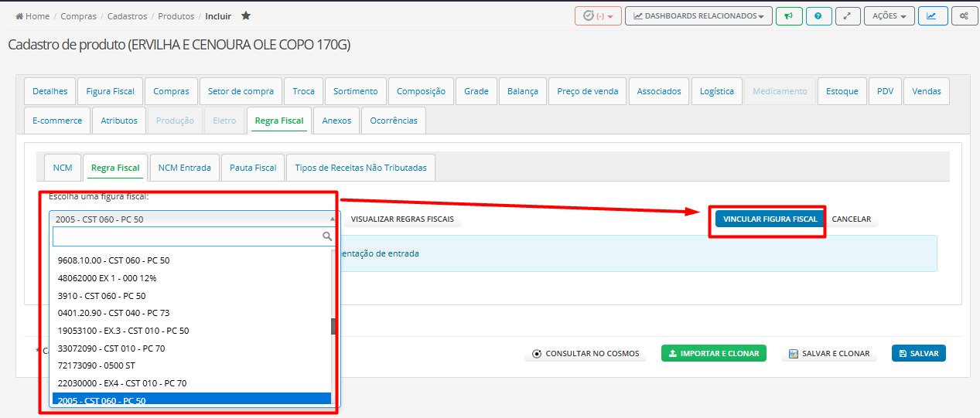Image resolution: width=980 pixels, height=418 pixels.
Task: Expand the Dashboards Relacionados dropdown
Action: click(x=698, y=16)
